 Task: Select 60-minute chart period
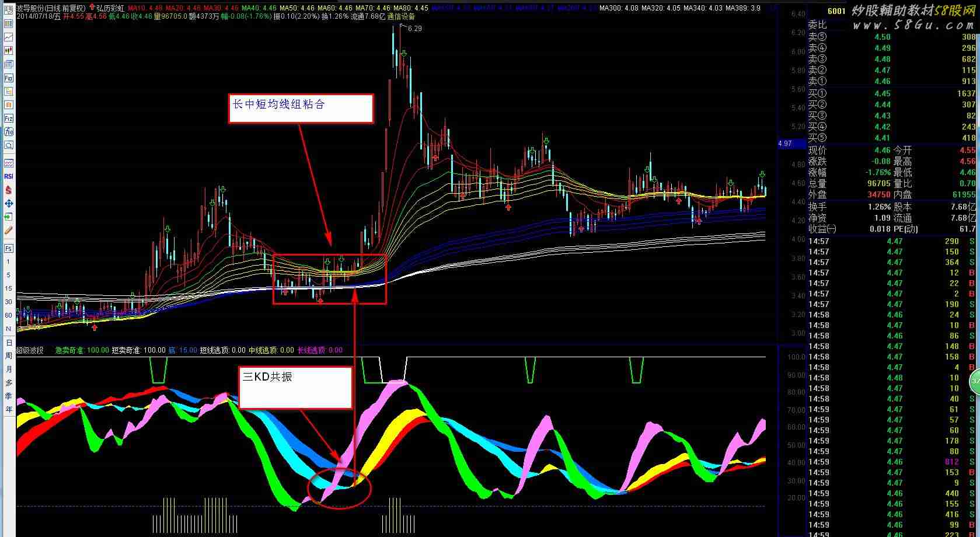pos(9,315)
